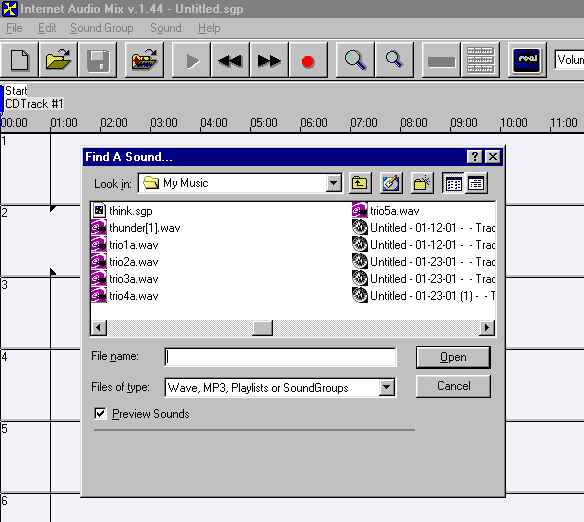Click the Up One Level folder icon
The width and height of the screenshot is (584, 522).
point(360,183)
